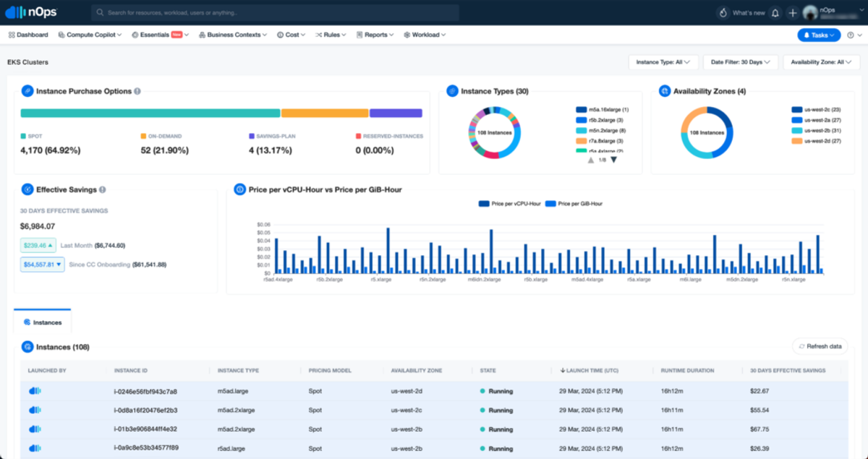Click the help question mark icon
Viewport: 868px width, 459px height.
point(851,35)
